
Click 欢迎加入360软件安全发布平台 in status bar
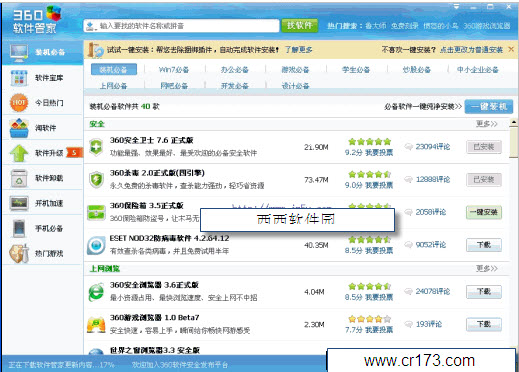coord(179,365)
